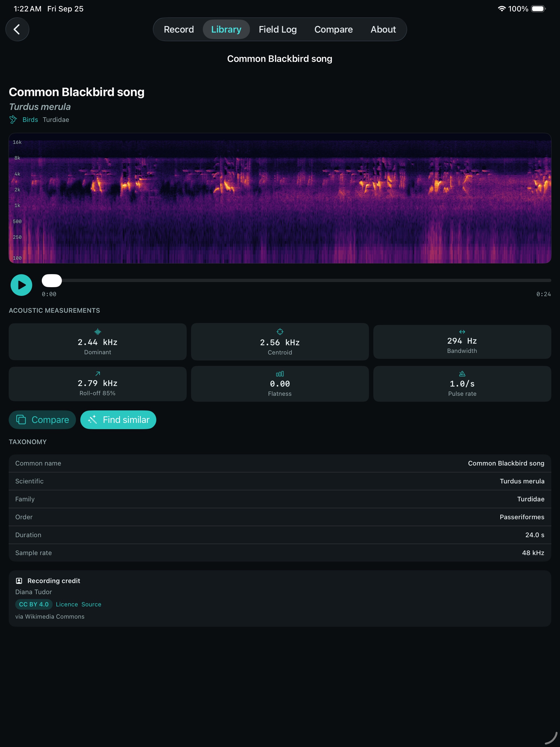Check the battery indicator icon
This screenshot has height=747, width=560.
pyautogui.click(x=538, y=9)
